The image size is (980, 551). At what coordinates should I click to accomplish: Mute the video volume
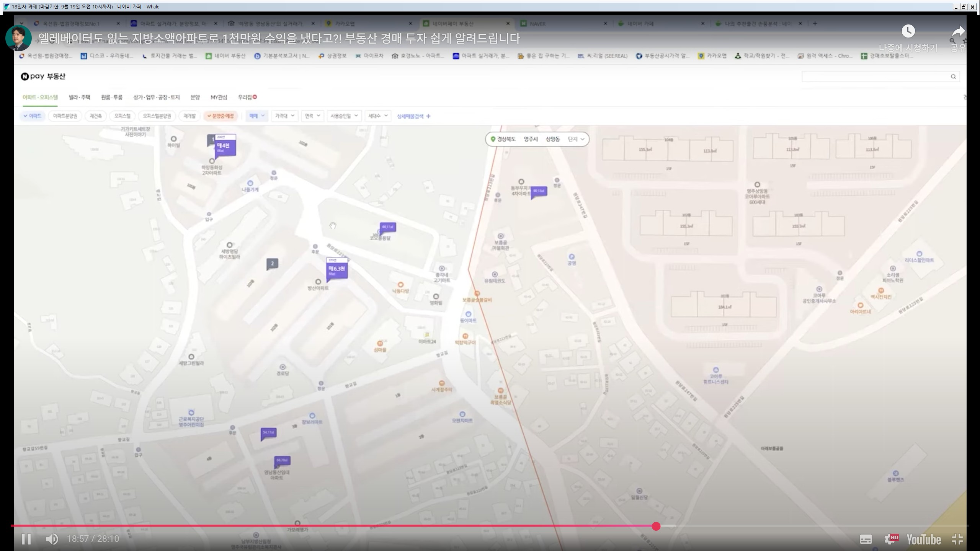click(x=52, y=539)
